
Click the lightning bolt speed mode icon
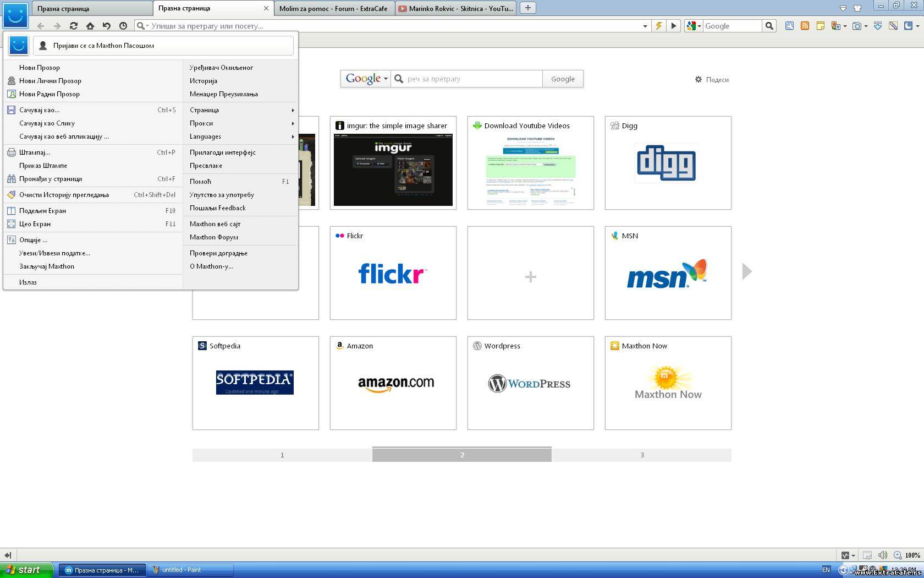pyautogui.click(x=658, y=26)
